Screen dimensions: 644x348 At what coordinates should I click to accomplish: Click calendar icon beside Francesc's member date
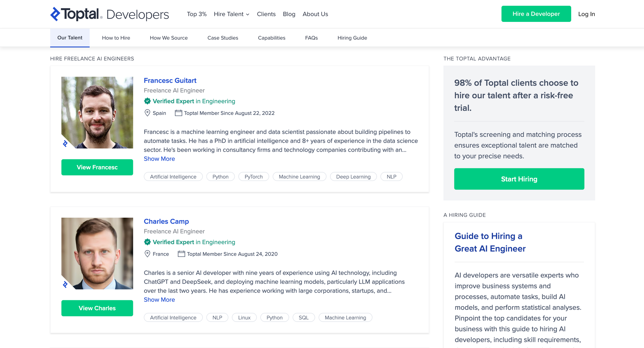tap(178, 113)
